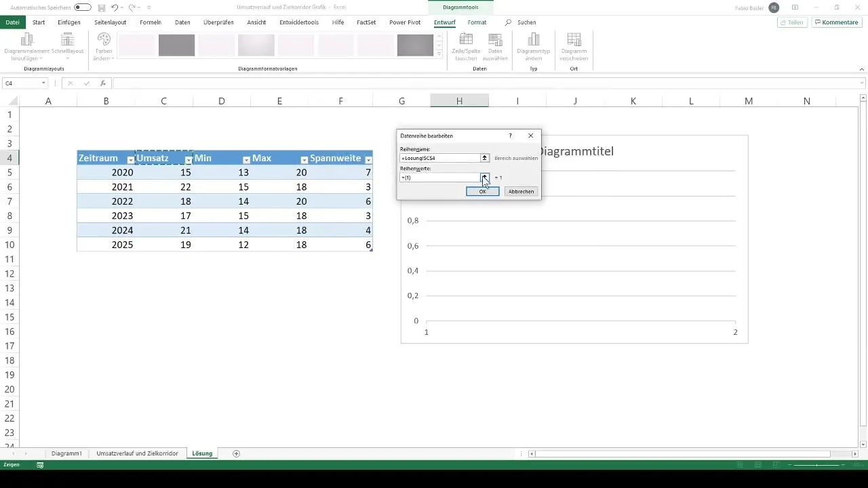868x488 pixels.
Task: Click the macro recording status bar icon
Action: [40, 465]
